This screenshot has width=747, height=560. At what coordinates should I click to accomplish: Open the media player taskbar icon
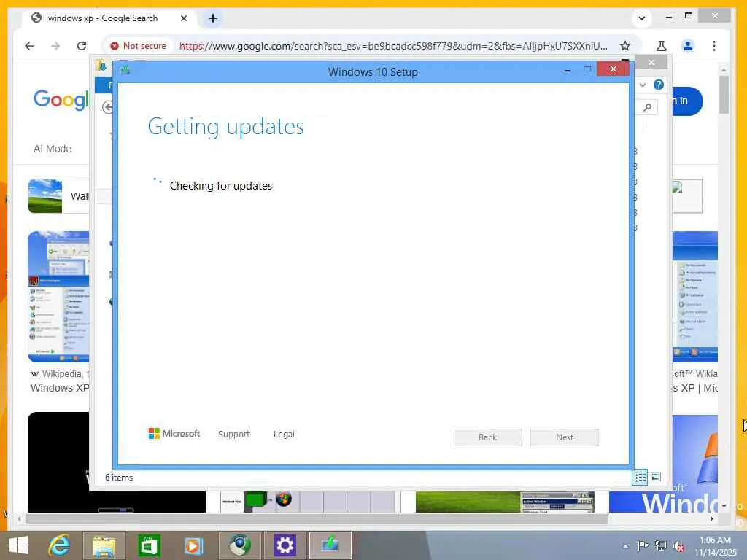tap(193, 545)
